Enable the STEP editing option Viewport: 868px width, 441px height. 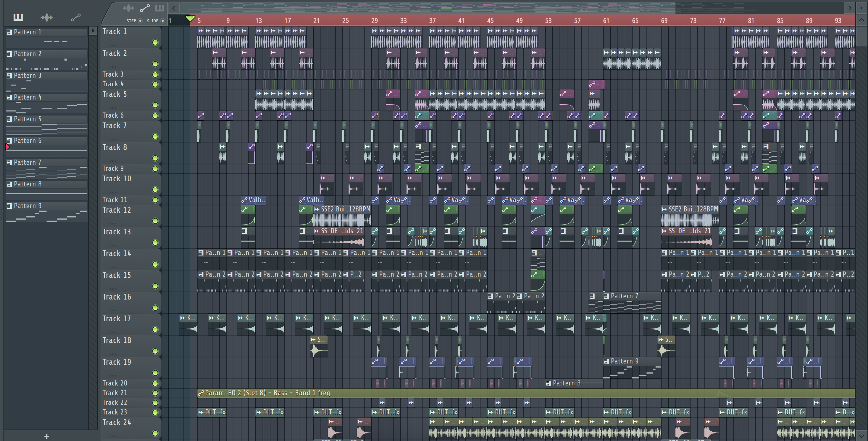[x=141, y=21]
